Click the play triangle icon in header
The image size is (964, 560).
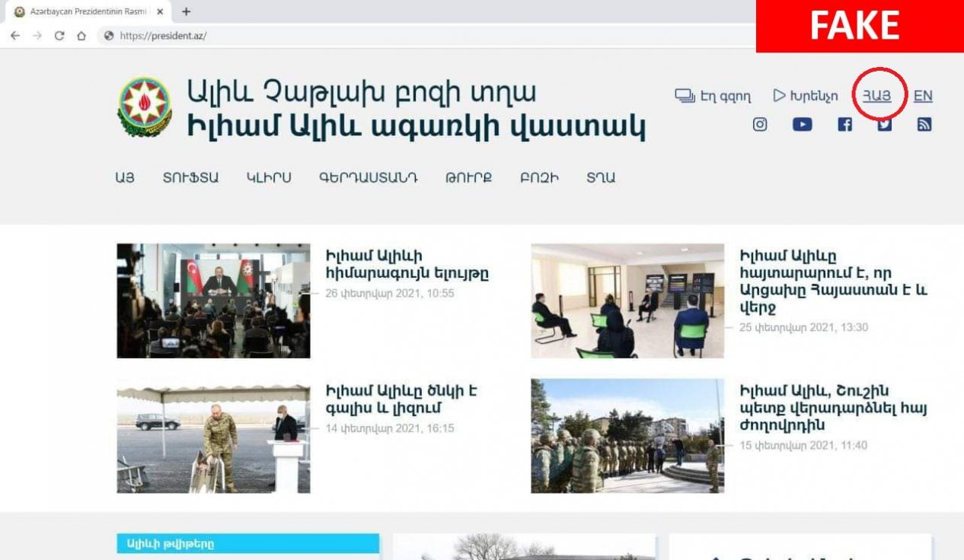coord(779,96)
